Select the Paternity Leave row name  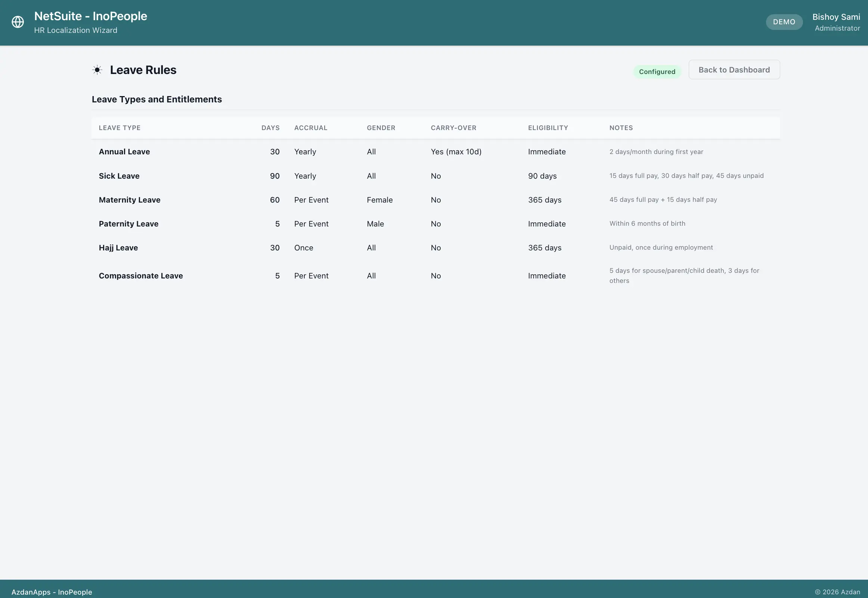pos(128,224)
